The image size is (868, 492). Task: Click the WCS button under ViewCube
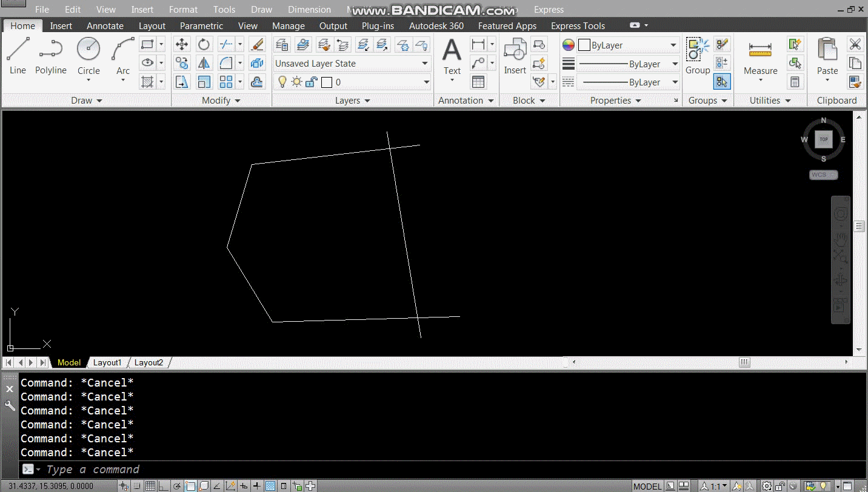pos(823,175)
